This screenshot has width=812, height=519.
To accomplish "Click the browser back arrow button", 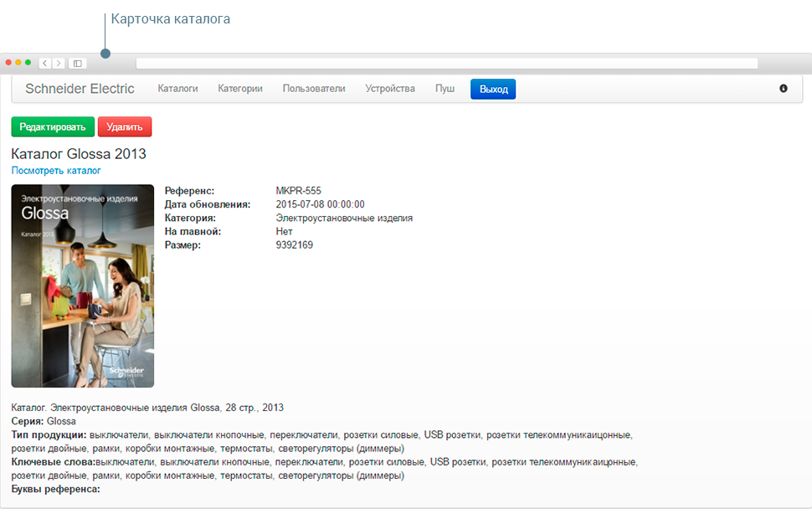I will tap(45, 63).
